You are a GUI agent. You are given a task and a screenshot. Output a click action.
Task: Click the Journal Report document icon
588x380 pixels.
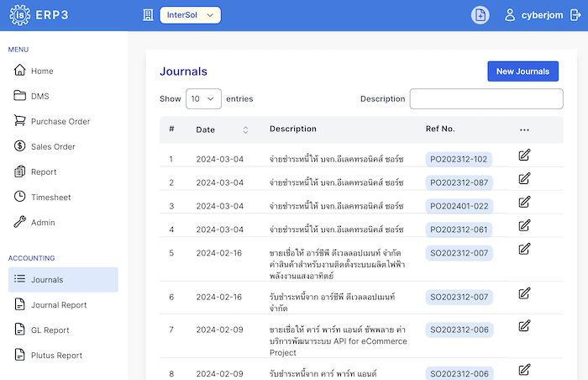[x=19, y=303]
